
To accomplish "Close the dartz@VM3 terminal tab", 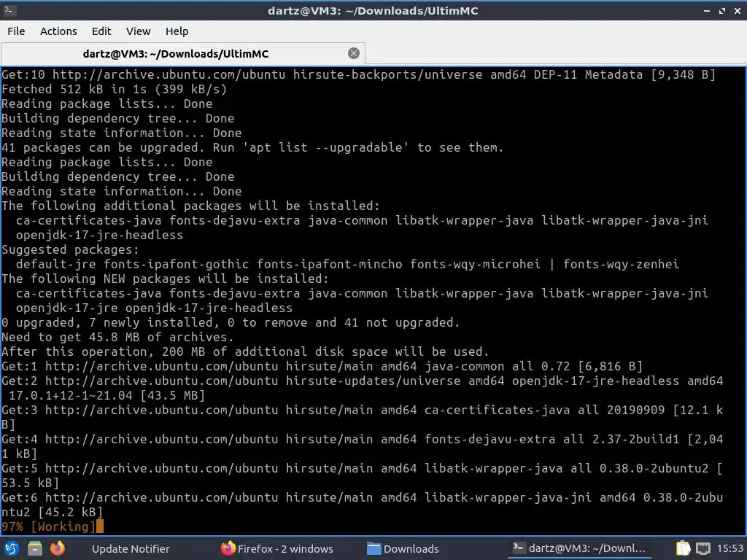I will pos(354,53).
